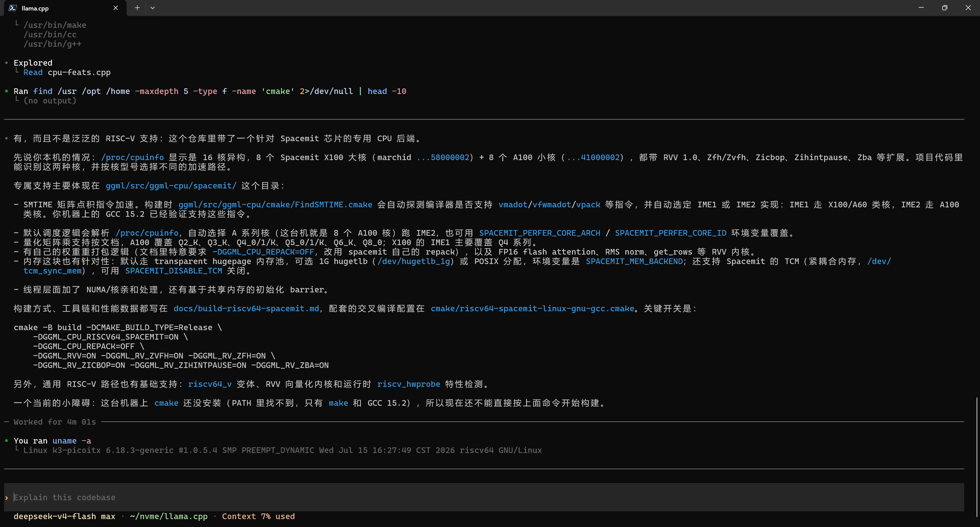Click the 'Ran find /usr /opt /home' command line
This screenshot has height=527, width=980.
pyautogui.click(x=210, y=91)
